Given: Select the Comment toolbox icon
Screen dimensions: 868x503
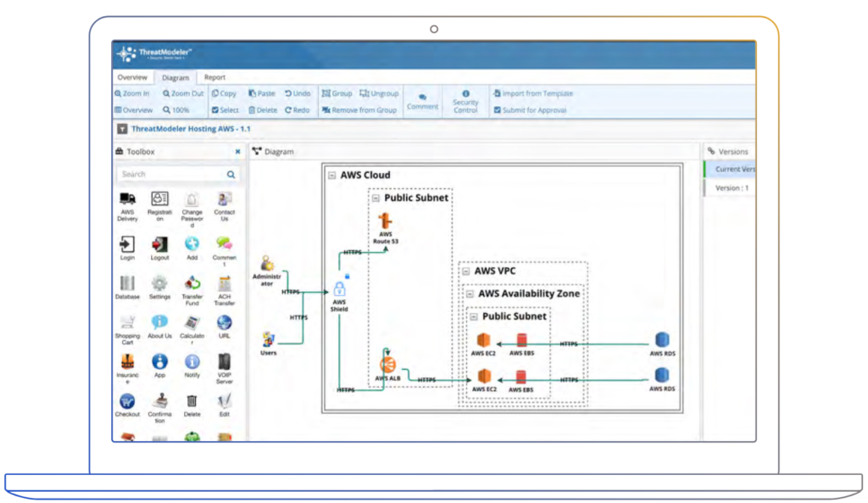Looking at the screenshot, I should pyautogui.click(x=224, y=243).
